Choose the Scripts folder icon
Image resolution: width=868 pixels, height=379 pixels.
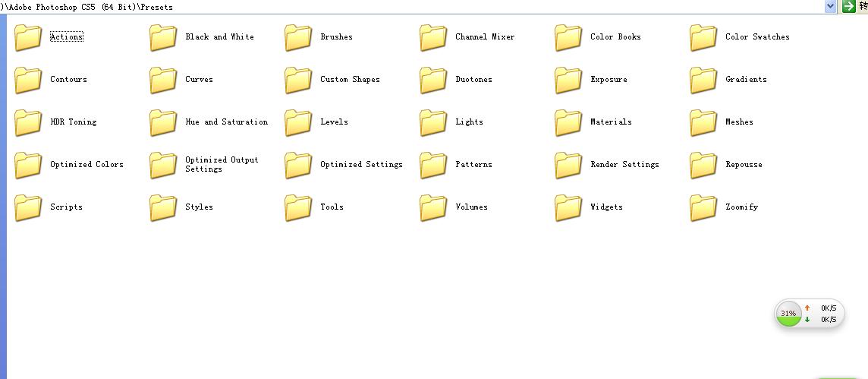(28, 208)
